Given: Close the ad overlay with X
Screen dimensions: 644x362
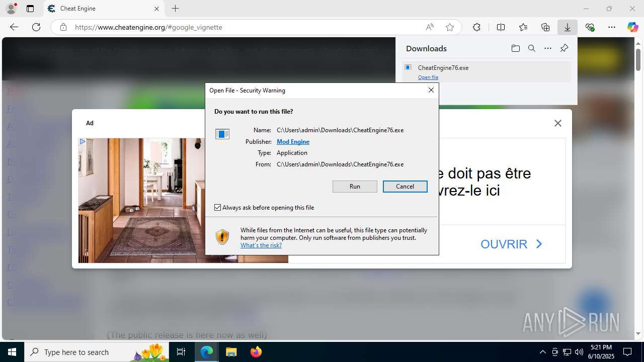Looking at the screenshot, I should tap(557, 123).
